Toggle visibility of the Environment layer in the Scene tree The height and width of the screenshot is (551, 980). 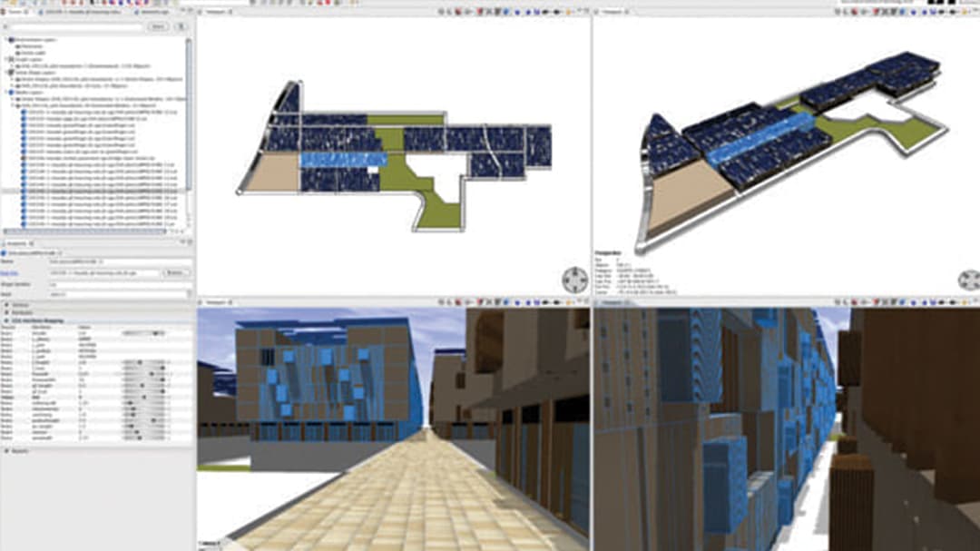(11, 40)
